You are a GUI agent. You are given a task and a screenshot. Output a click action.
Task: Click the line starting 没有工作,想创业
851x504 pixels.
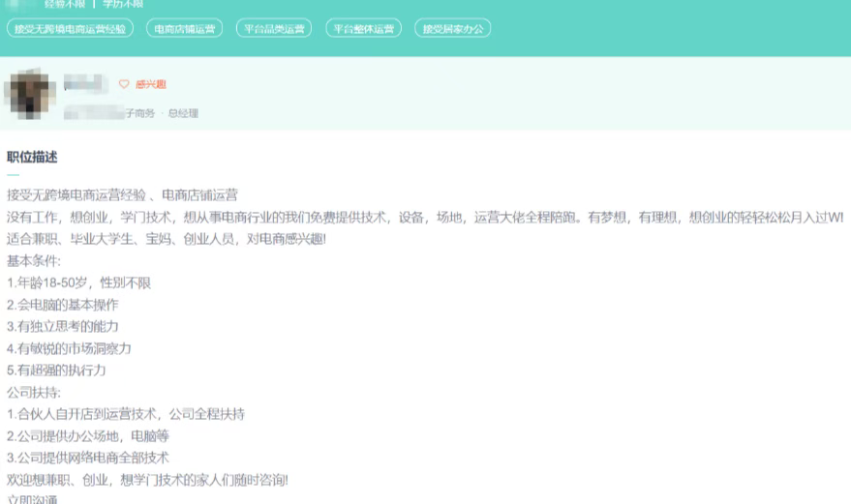coord(425,218)
